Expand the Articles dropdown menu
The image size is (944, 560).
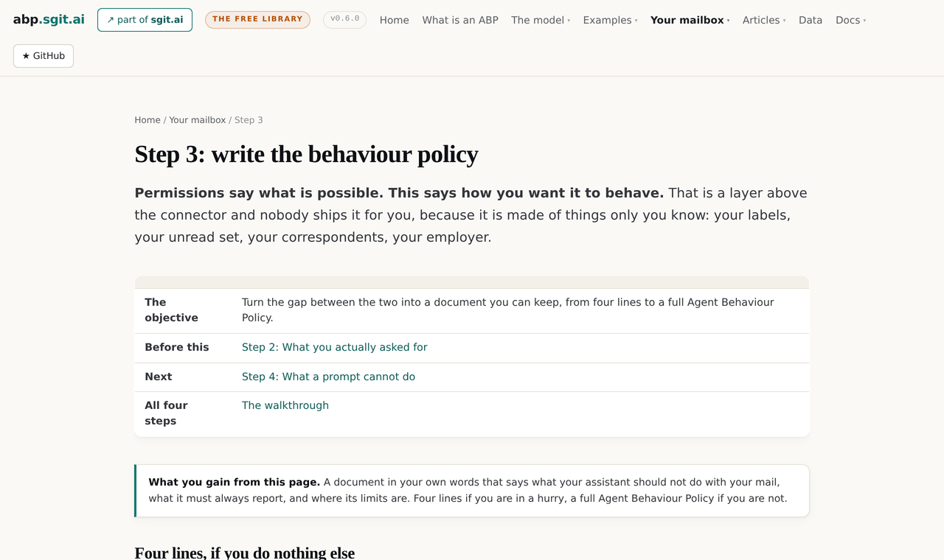tap(764, 20)
